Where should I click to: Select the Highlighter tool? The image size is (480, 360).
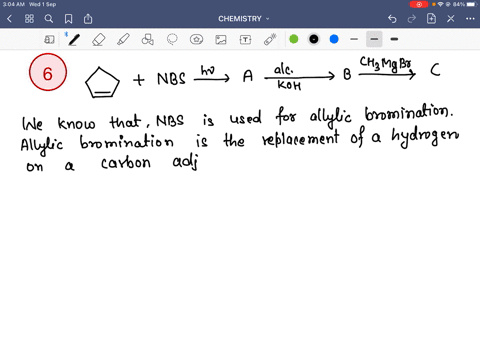pos(123,39)
